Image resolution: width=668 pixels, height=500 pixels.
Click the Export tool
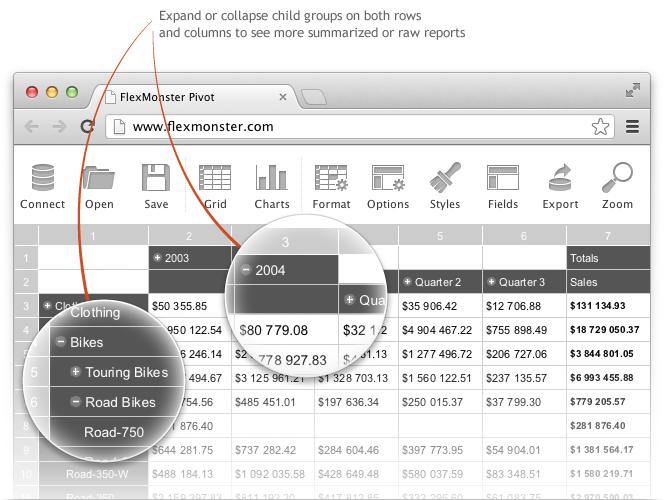point(560,178)
